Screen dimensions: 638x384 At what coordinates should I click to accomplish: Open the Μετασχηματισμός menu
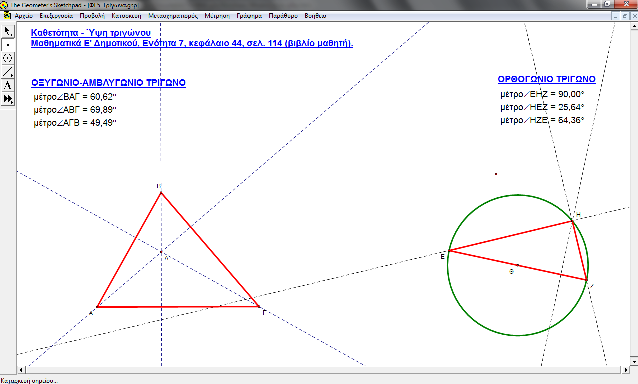(x=173, y=16)
